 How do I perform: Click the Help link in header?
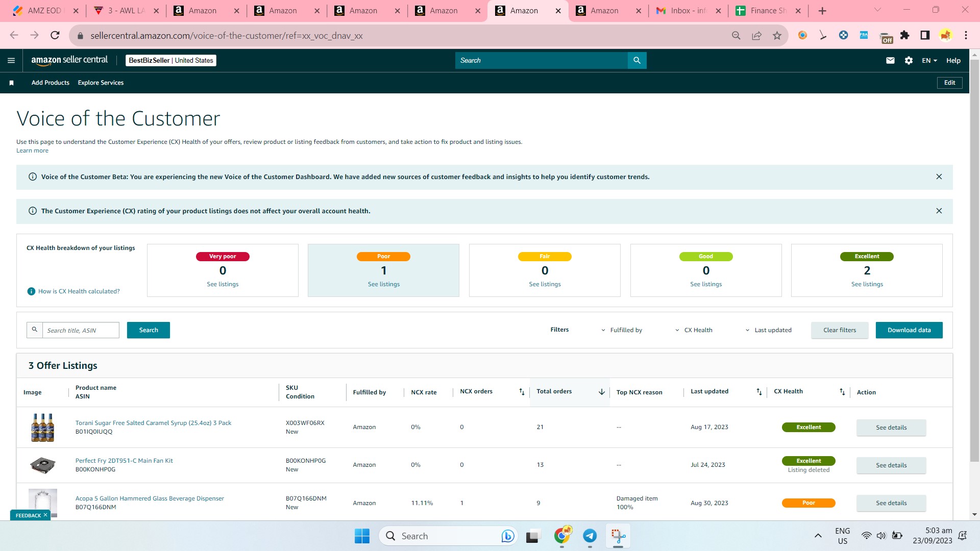click(x=953, y=60)
